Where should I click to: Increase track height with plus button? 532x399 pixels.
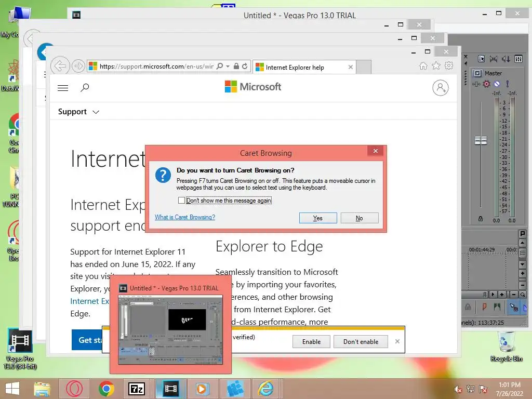tap(523, 273)
